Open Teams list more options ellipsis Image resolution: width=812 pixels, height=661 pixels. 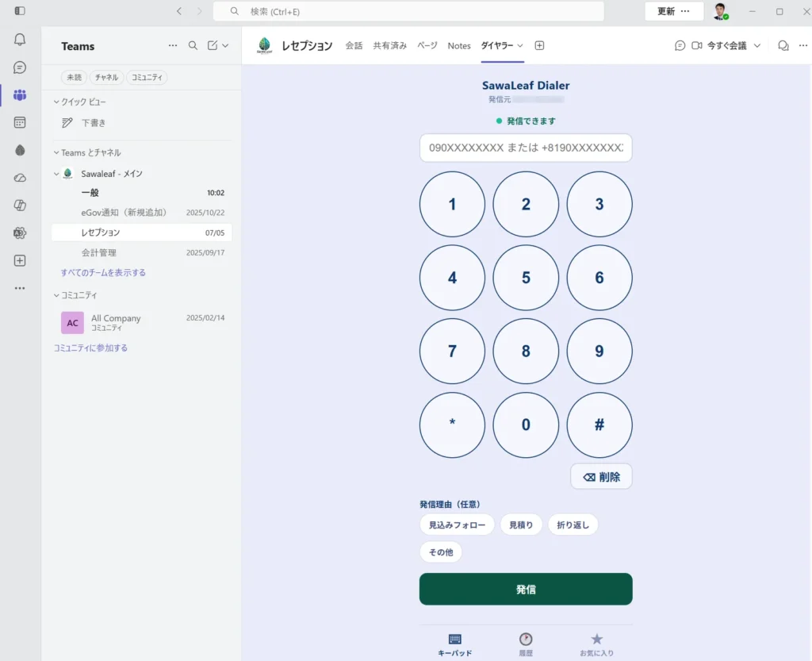(x=172, y=45)
